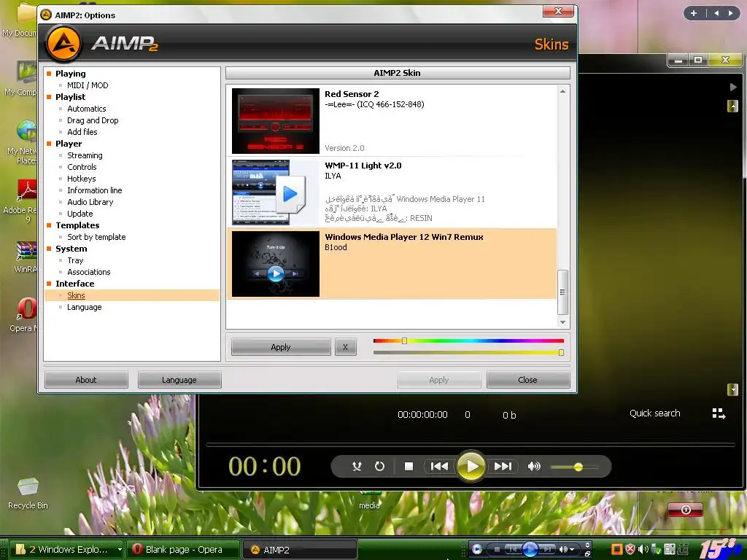Click the plus button on desktop widget

(694, 13)
